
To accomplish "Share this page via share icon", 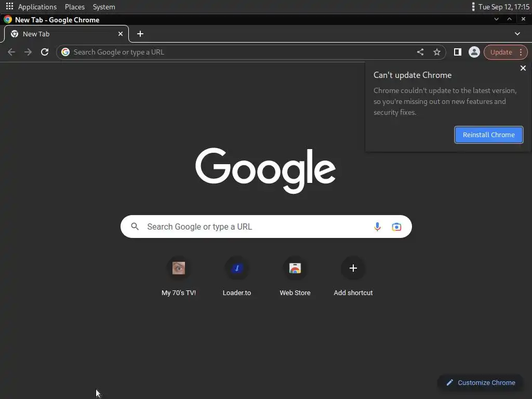I will point(420,52).
